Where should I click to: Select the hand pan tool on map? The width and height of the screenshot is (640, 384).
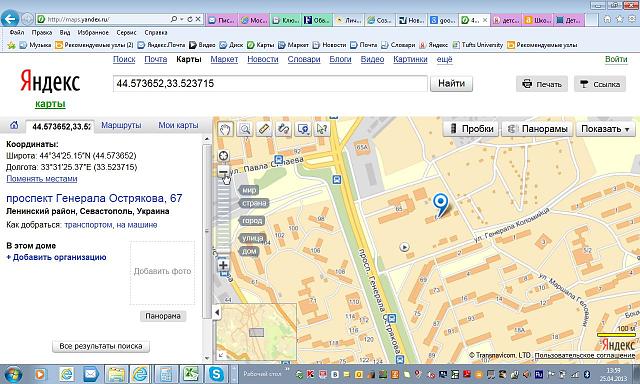pos(225,129)
